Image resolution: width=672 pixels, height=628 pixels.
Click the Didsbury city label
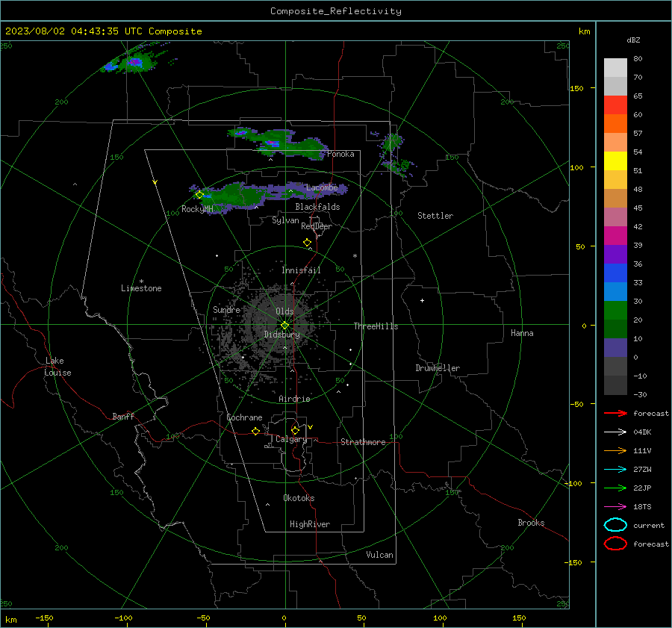[281, 335]
